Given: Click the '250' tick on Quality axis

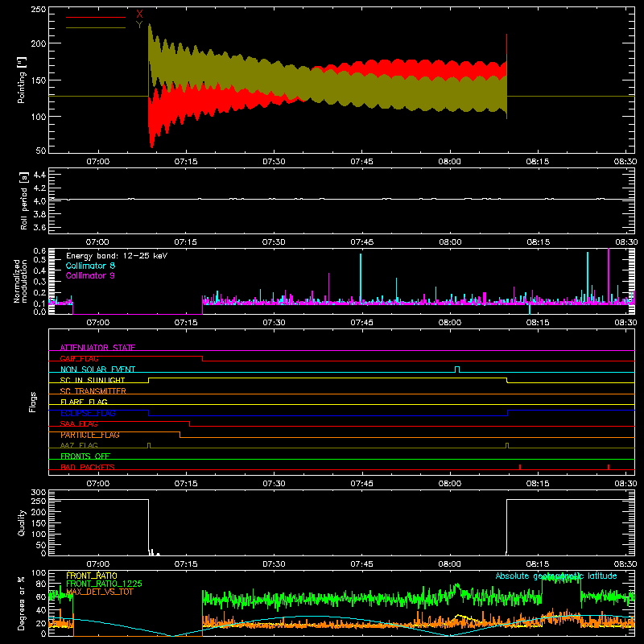Looking at the screenshot, I should point(39,501).
